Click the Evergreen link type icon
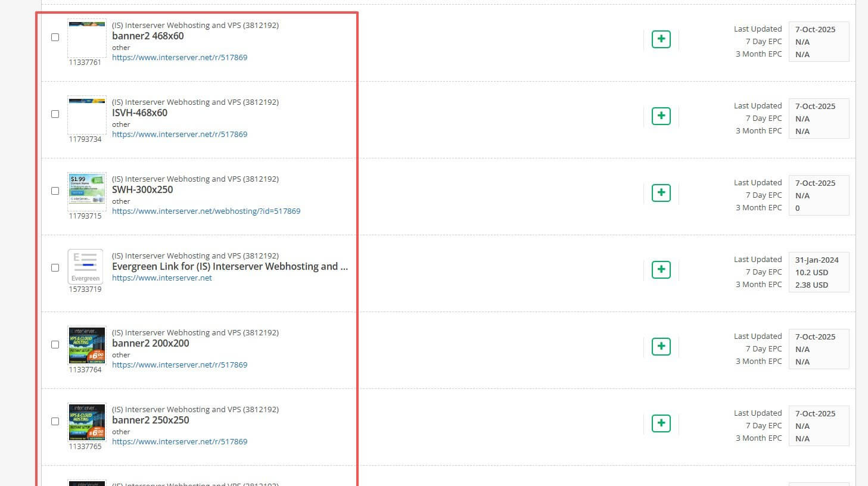The width and height of the screenshot is (868, 486). click(86, 267)
